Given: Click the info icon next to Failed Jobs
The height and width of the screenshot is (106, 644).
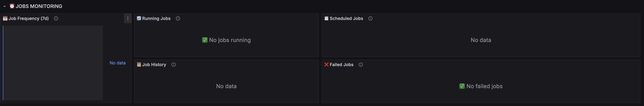Looking at the screenshot, I should click(x=361, y=65).
